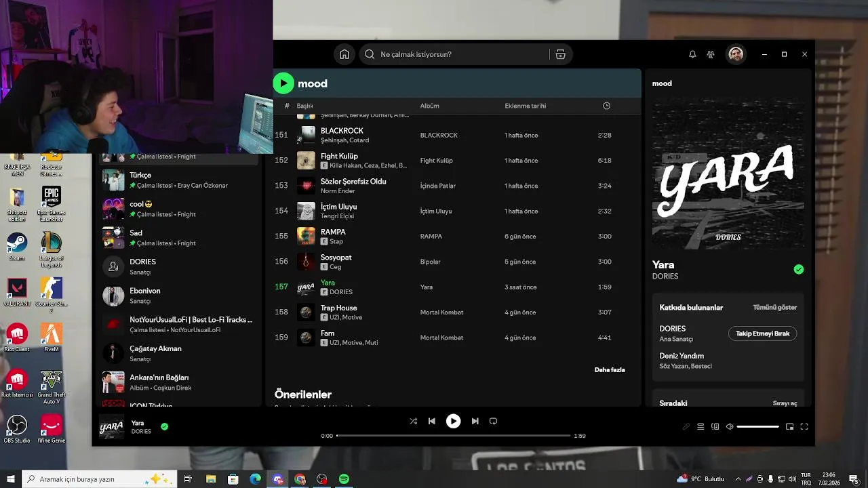The image size is (868, 488).
Task: Click RAMPA track thumbnail
Action: click(307, 236)
